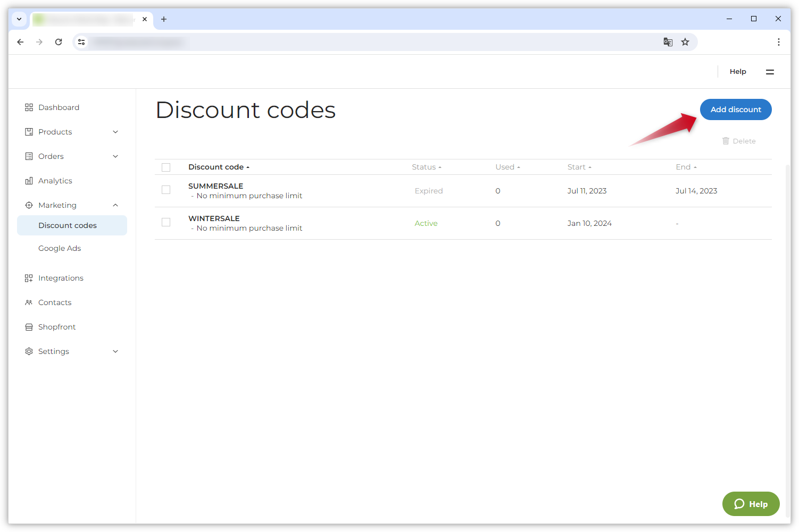Select the Products icon
The width and height of the screenshot is (799, 532).
[x=29, y=131]
